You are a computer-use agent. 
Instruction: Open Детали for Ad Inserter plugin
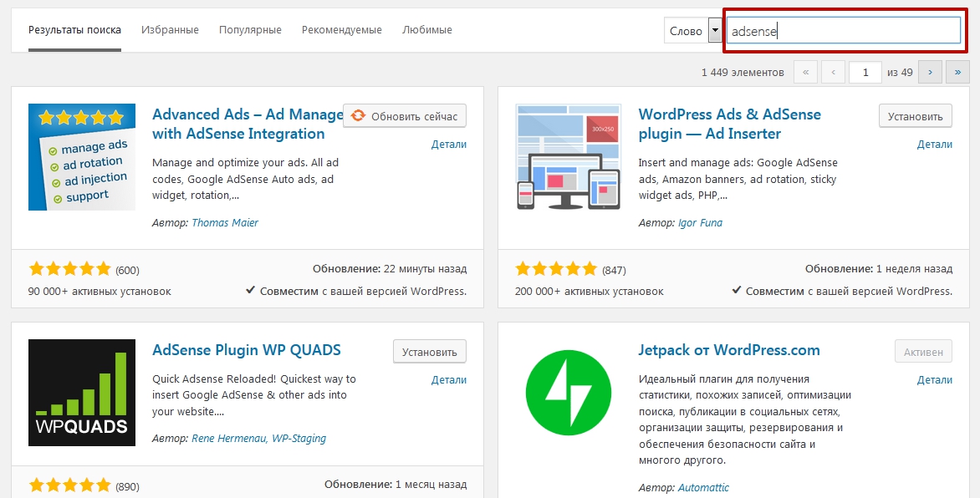click(934, 145)
